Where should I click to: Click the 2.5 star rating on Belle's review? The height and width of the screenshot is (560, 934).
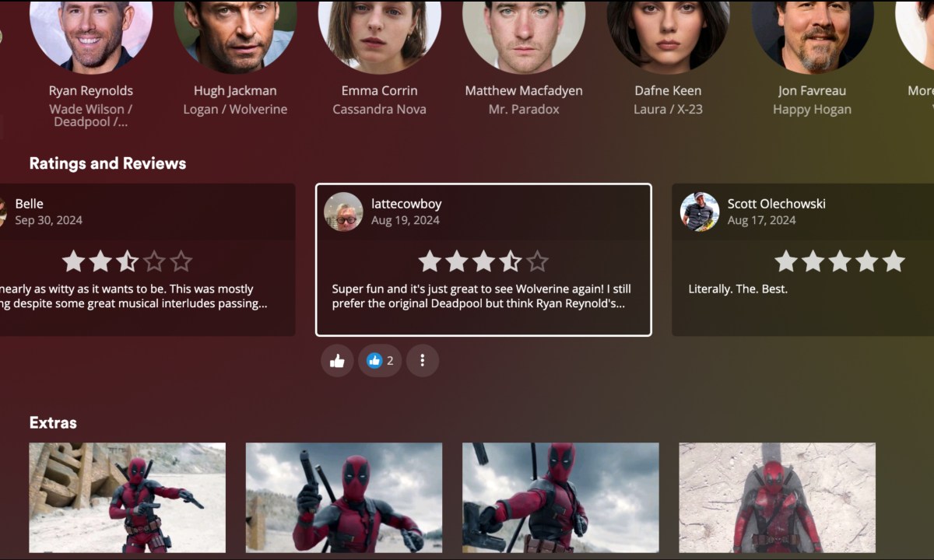pyautogui.click(x=127, y=261)
